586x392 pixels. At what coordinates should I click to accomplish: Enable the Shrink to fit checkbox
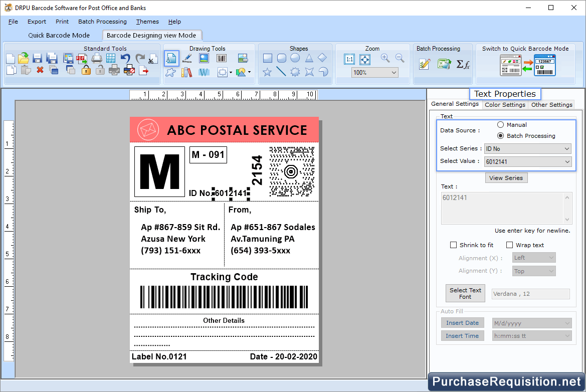(x=454, y=245)
